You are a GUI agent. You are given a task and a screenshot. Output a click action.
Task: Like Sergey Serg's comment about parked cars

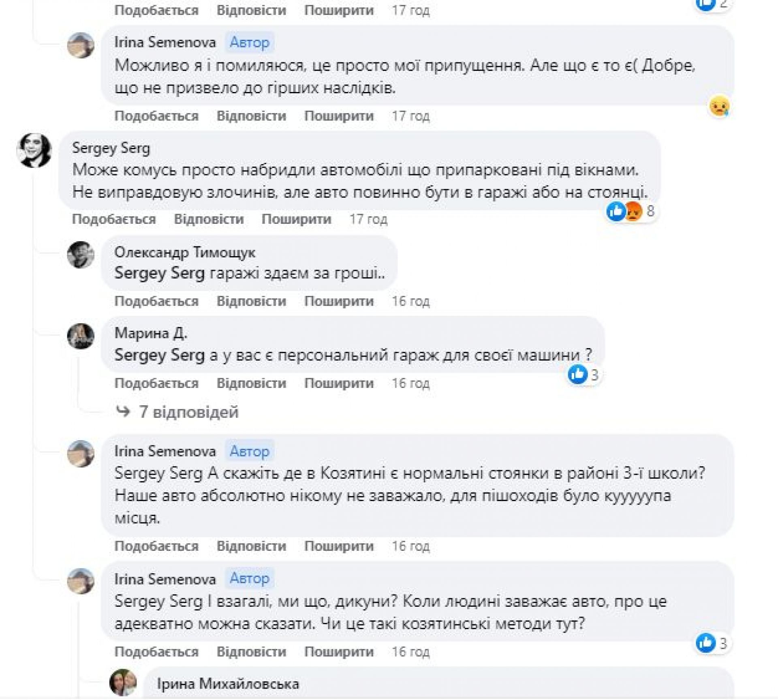[114, 219]
